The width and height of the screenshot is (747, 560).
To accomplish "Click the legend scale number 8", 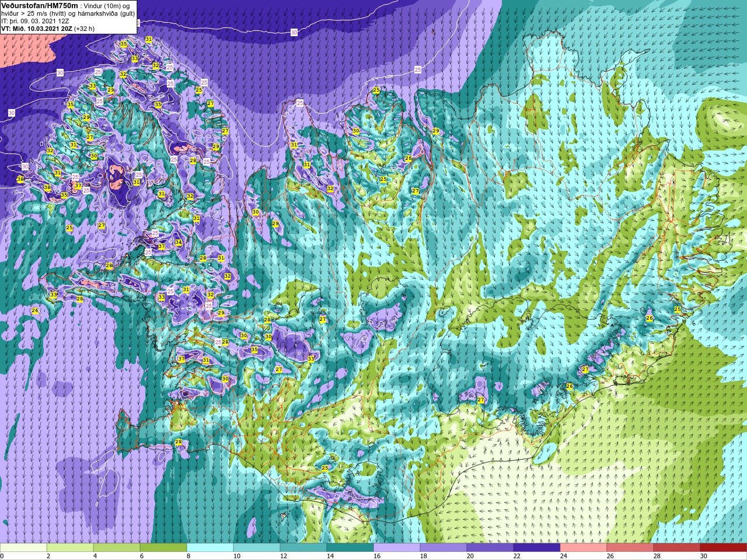I will coord(188,556).
